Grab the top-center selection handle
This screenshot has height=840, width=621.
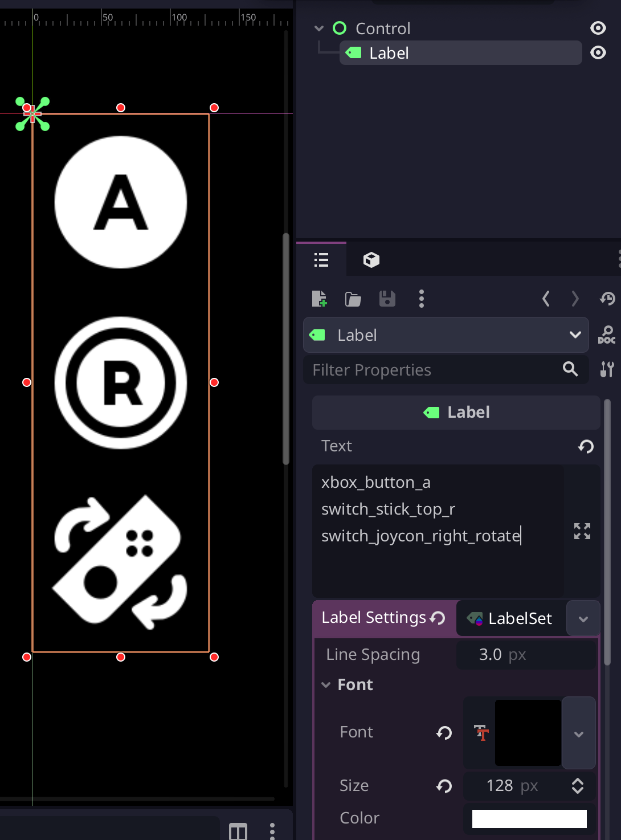[x=121, y=108]
